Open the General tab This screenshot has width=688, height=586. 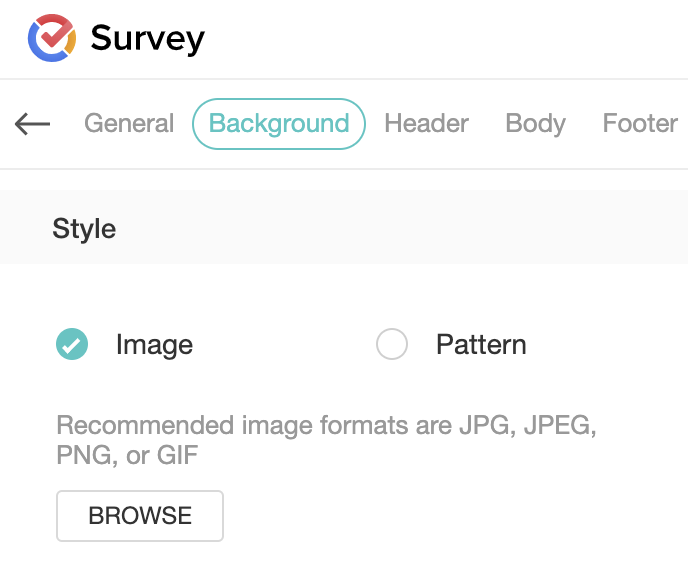(x=129, y=124)
